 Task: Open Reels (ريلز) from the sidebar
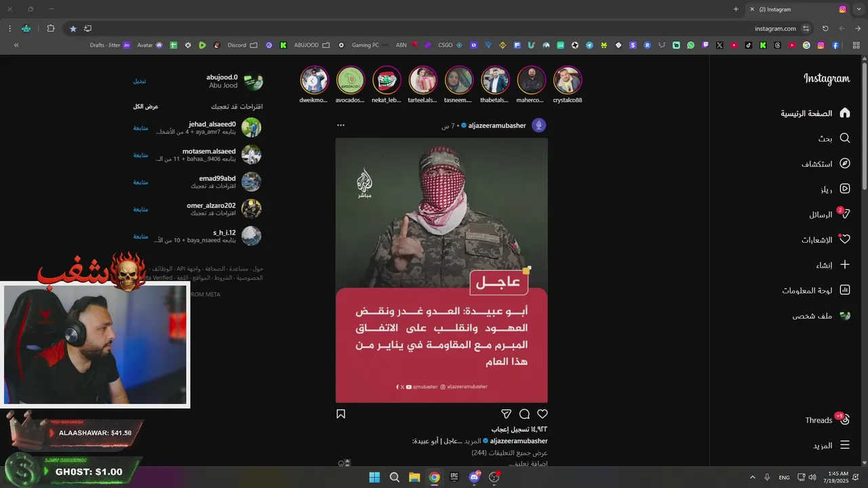click(x=835, y=189)
